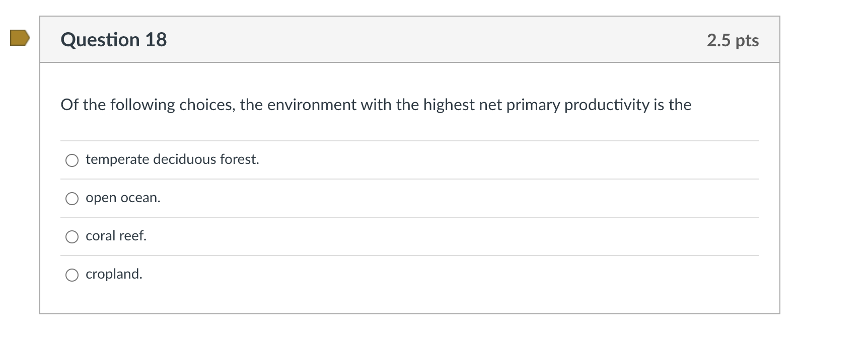
Task: Click the 'cropland.' answer text
Action: tap(114, 274)
